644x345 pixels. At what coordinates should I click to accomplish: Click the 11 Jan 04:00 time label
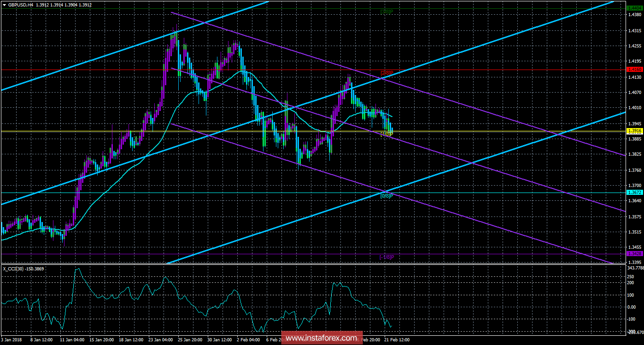[72, 340]
